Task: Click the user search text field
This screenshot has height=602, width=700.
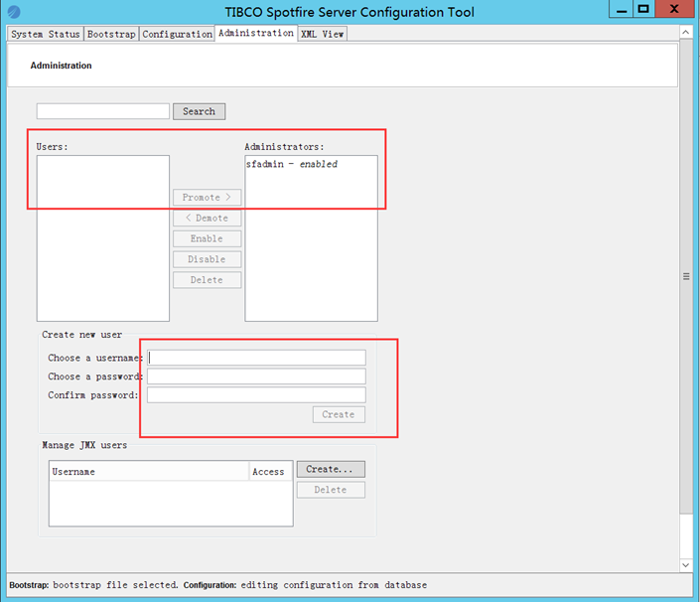Action: 103,111
